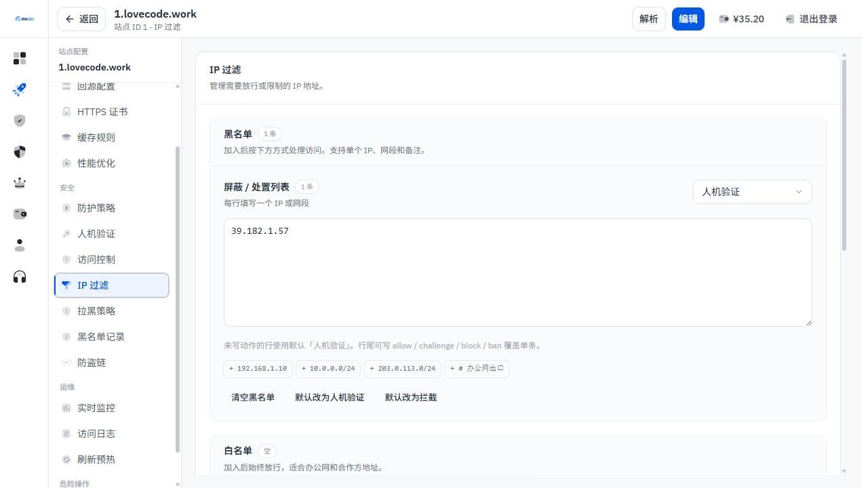The image size is (868, 488).
Task: Click the 防盗链 link icon
Action: coord(66,363)
